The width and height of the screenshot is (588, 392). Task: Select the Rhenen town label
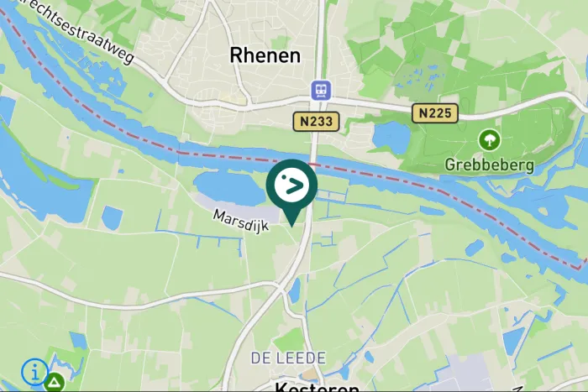(x=265, y=55)
